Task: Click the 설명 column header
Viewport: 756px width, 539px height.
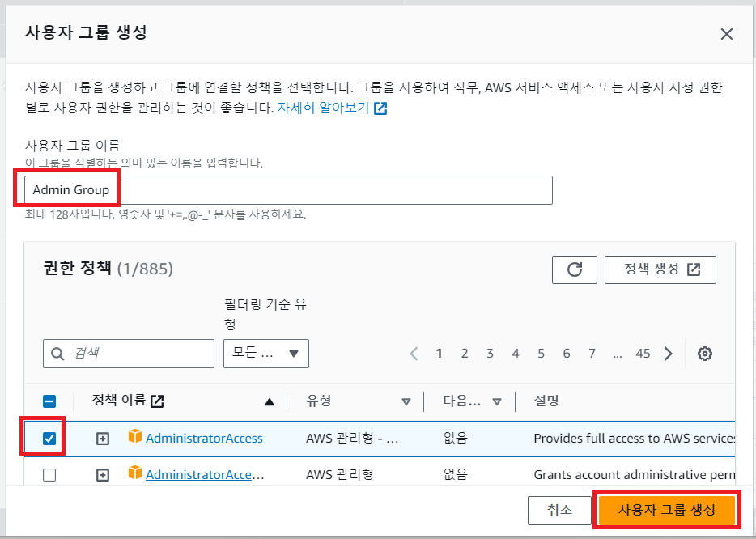Action: [x=546, y=401]
